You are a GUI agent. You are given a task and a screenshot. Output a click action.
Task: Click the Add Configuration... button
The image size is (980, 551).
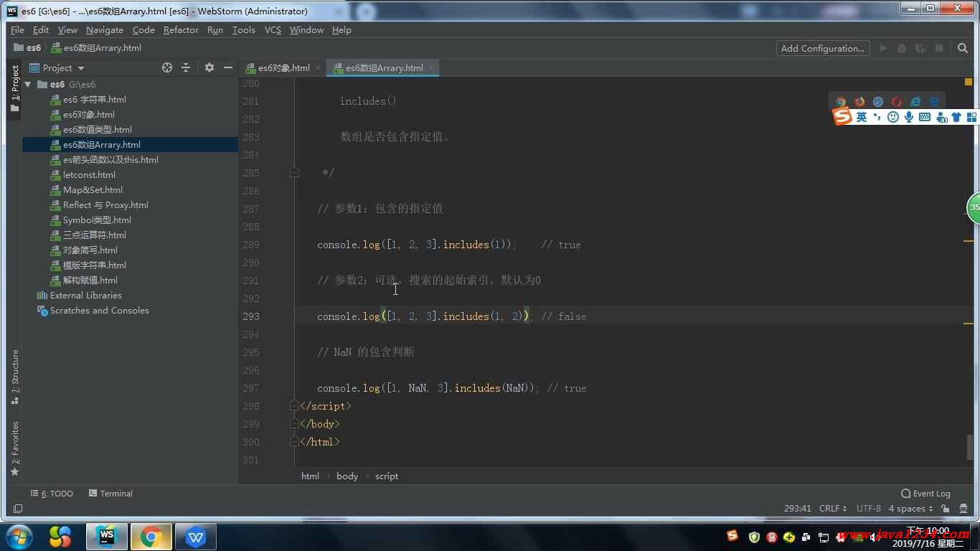(823, 48)
